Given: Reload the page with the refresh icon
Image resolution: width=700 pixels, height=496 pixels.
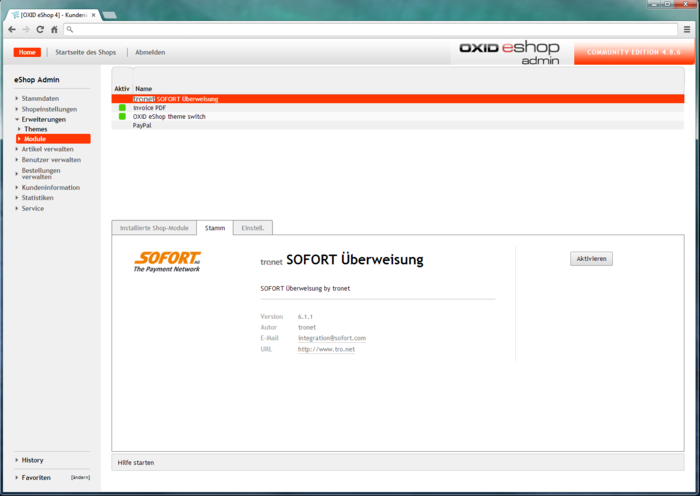Looking at the screenshot, I should click(x=40, y=29).
